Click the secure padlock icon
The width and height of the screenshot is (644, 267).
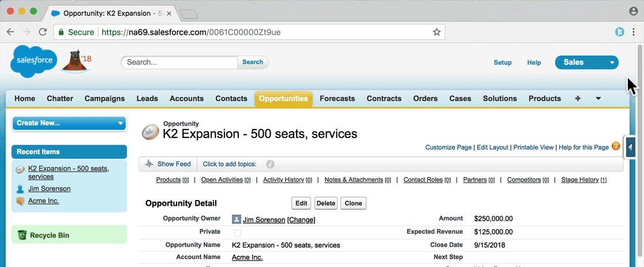tap(61, 32)
